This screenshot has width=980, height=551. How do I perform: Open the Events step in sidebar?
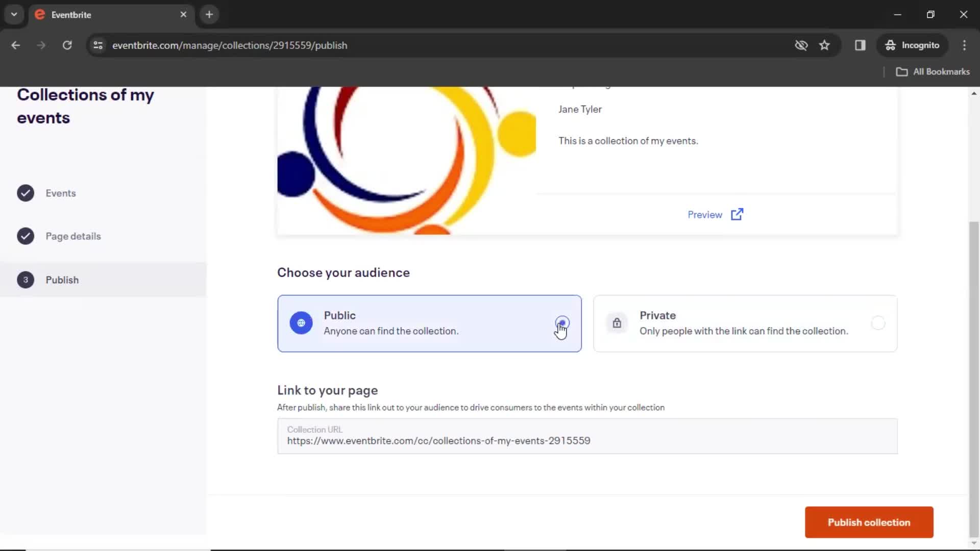(61, 193)
